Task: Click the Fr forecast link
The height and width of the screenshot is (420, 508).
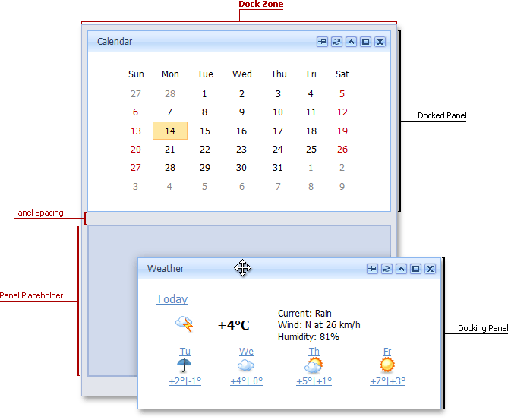Action: pos(387,352)
